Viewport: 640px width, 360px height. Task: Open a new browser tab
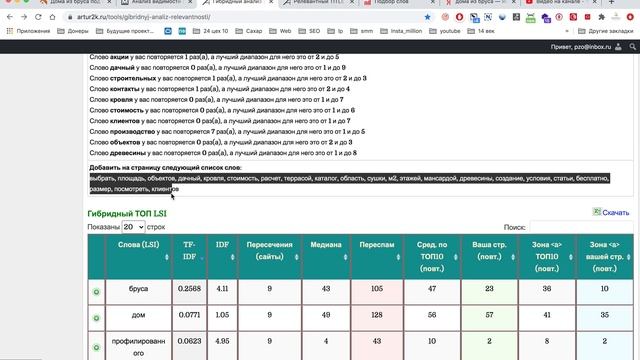[611, 2]
